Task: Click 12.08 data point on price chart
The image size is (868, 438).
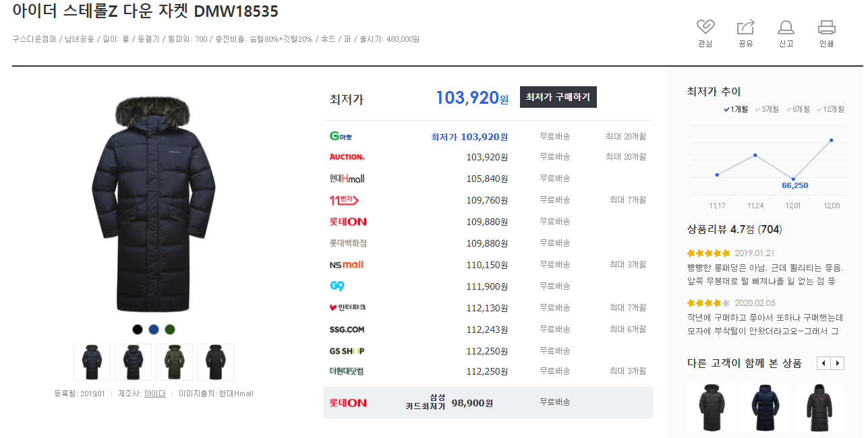Action: pos(832,140)
